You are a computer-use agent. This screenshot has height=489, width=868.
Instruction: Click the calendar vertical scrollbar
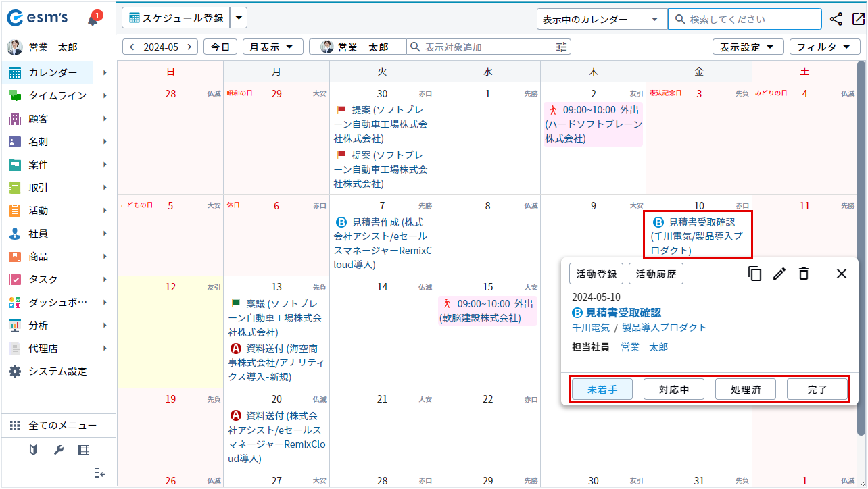click(861, 250)
